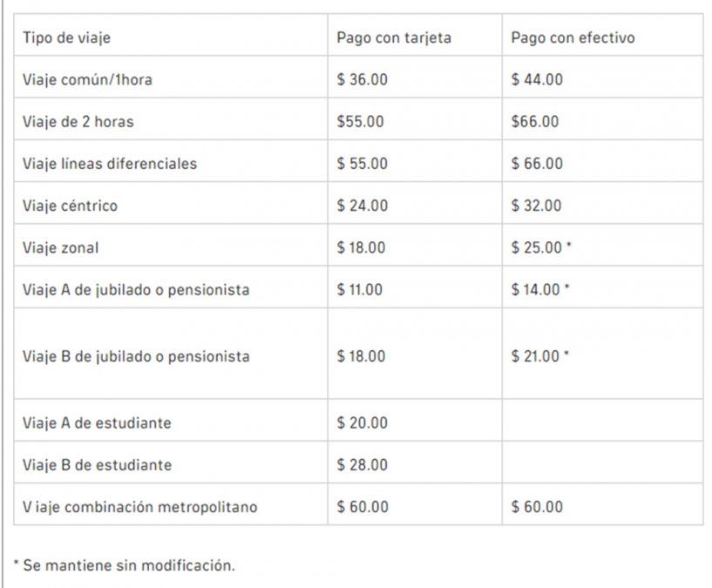Click the "Viaje de 2 horas" label
The width and height of the screenshot is (712, 588).
click(78, 122)
